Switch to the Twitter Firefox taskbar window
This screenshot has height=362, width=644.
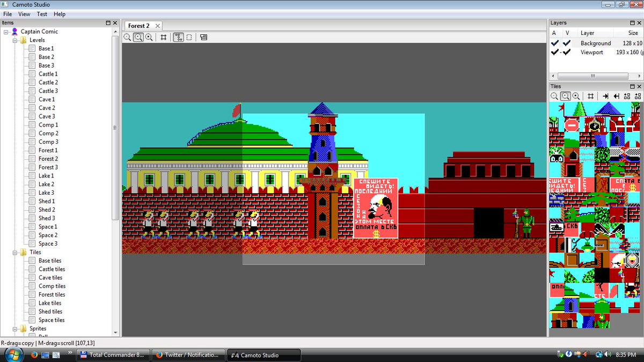[x=187, y=354]
